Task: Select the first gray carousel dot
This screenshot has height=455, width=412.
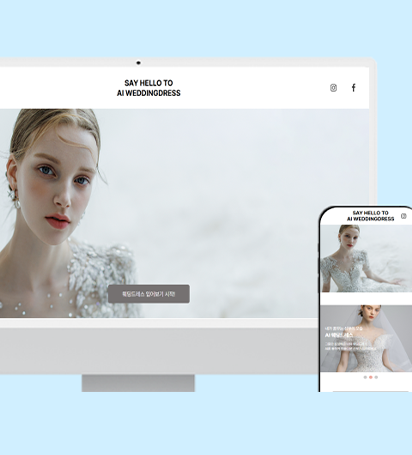Action: 365,377
